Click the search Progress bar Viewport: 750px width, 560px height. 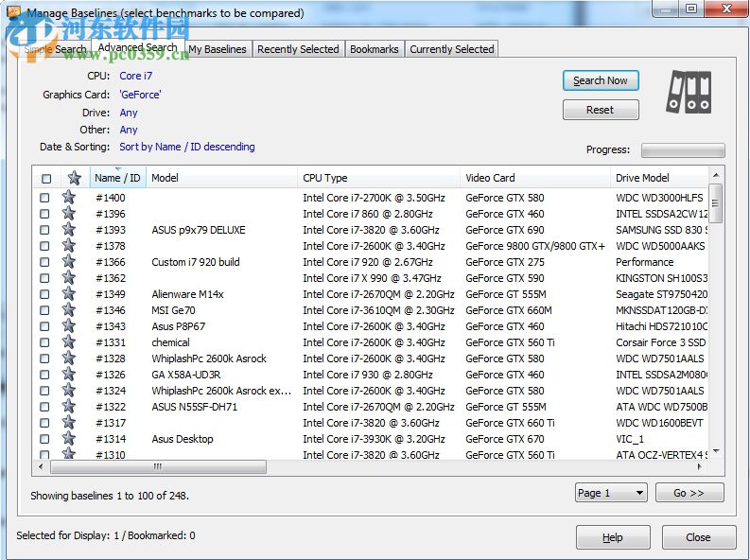(x=683, y=150)
